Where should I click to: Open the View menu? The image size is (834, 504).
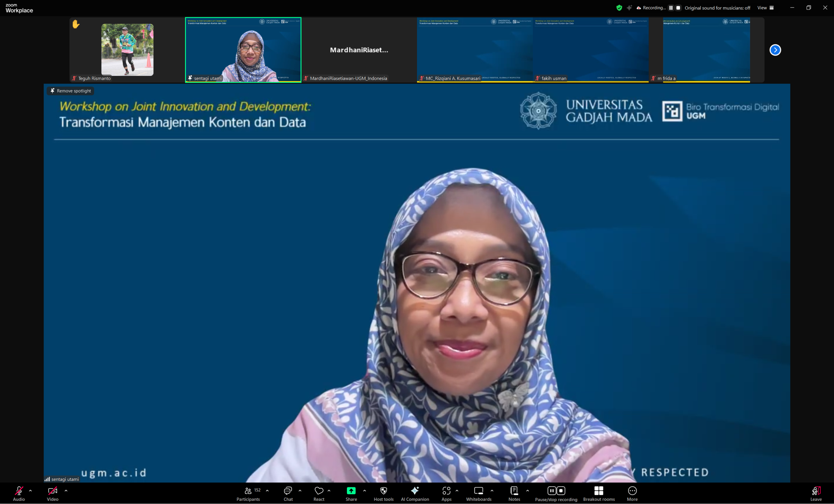765,8
